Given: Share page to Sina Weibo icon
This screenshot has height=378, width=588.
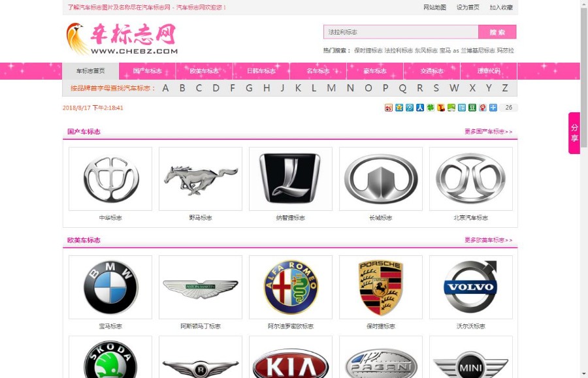Looking at the screenshot, I should pyautogui.click(x=389, y=108).
